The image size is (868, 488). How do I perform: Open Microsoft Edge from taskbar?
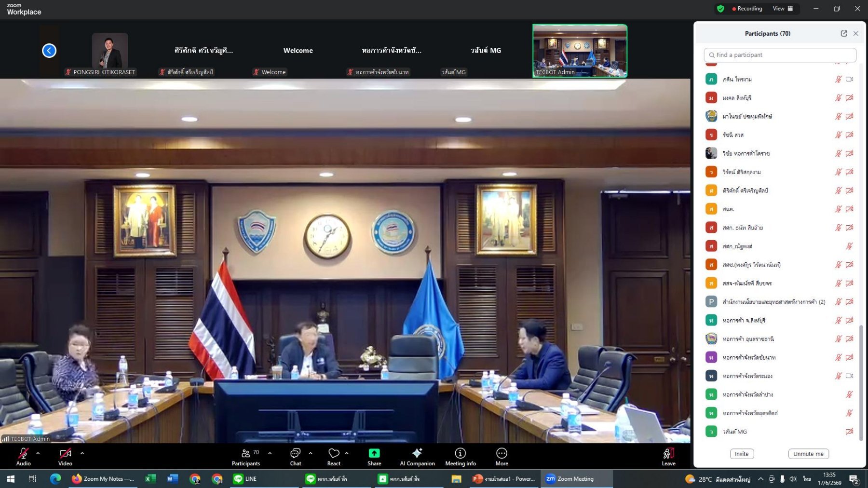(55, 479)
